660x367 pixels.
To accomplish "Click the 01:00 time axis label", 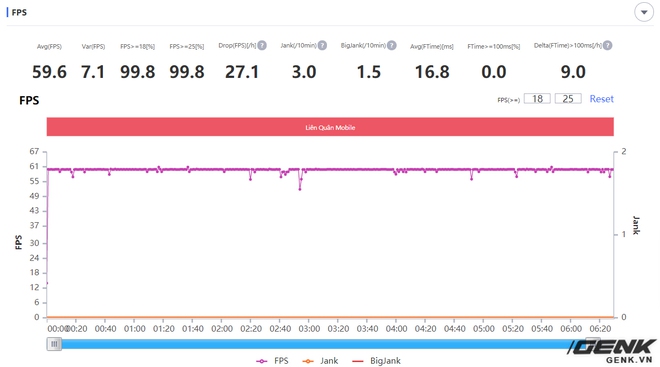I will tap(134, 329).
